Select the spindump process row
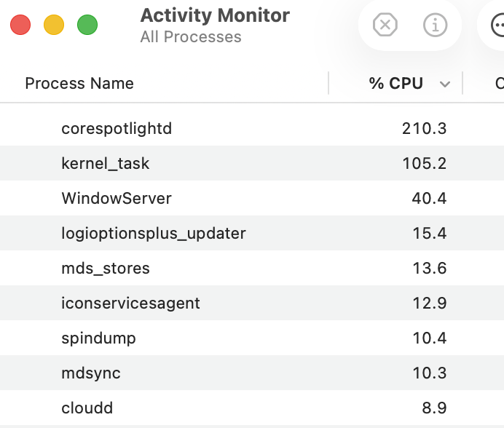This screenshot has height=428, width=504. tap(98, 338)
